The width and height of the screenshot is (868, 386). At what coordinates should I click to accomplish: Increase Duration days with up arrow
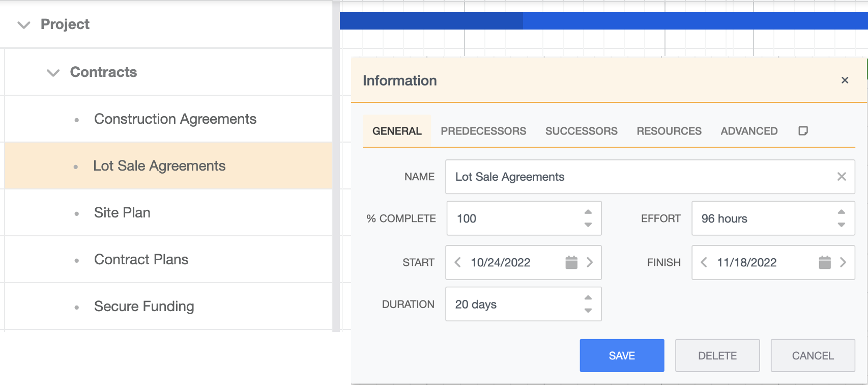588,297
